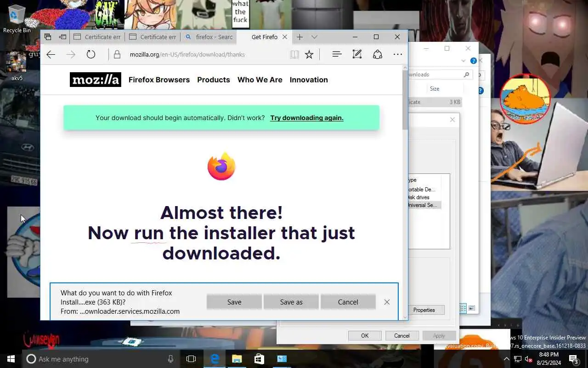Viewport: 588px width, 368px height.
Task: Click File Explorer search magnifier
Action: [x=466, y=75]
